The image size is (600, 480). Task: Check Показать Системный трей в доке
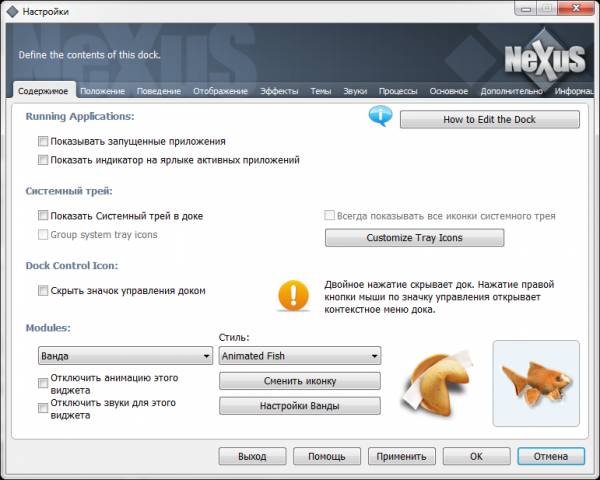(x=43, y=216)
